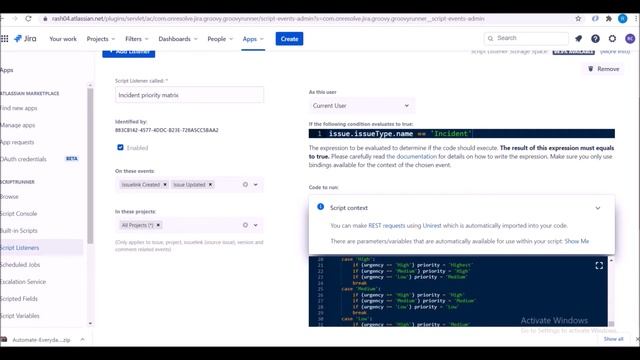Viewport: 640px width, 360px height.
Task: Open Scheduled Jobs in sidebar
Action: (20, 264)
